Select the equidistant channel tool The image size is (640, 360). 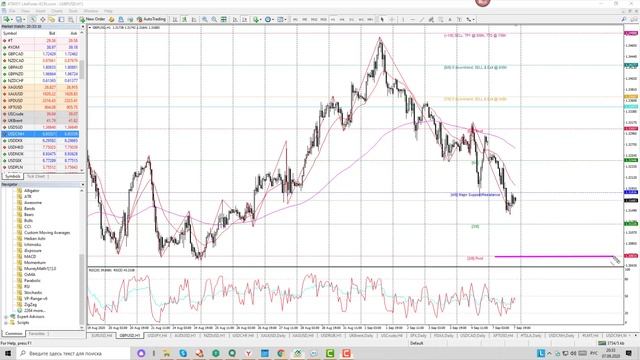click(431, 19)
